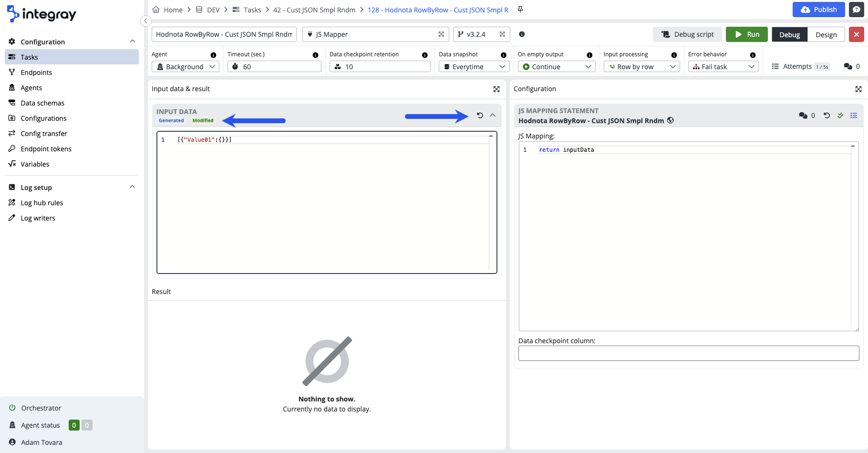Click the info icon next to version selector
This screenshot has width=868, height=453.
pyautogui.click(x=522, y=34)
